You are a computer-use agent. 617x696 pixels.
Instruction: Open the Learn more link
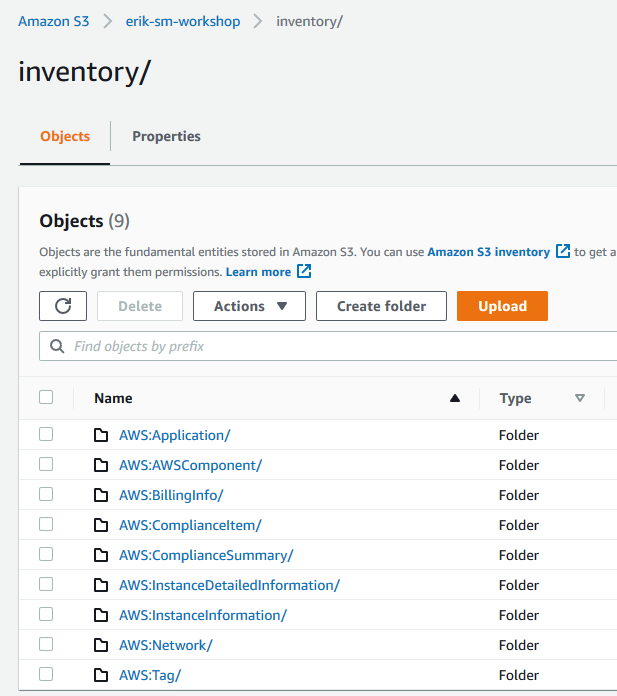click(258, 272)
